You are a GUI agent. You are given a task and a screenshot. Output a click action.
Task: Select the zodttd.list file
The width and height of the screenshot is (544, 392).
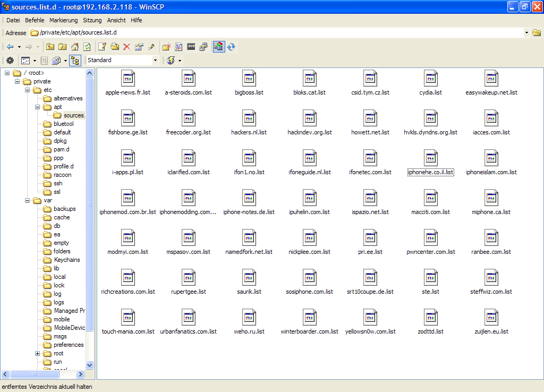tap(430, 322)
